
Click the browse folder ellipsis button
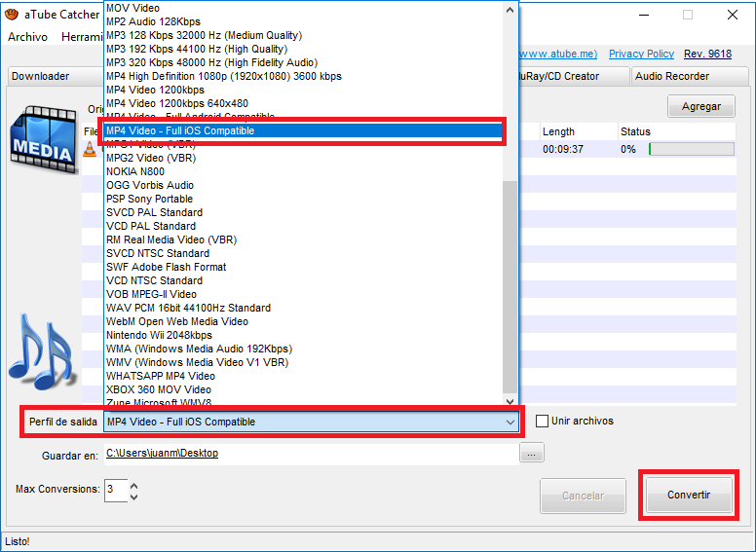(x=531, y=454)
